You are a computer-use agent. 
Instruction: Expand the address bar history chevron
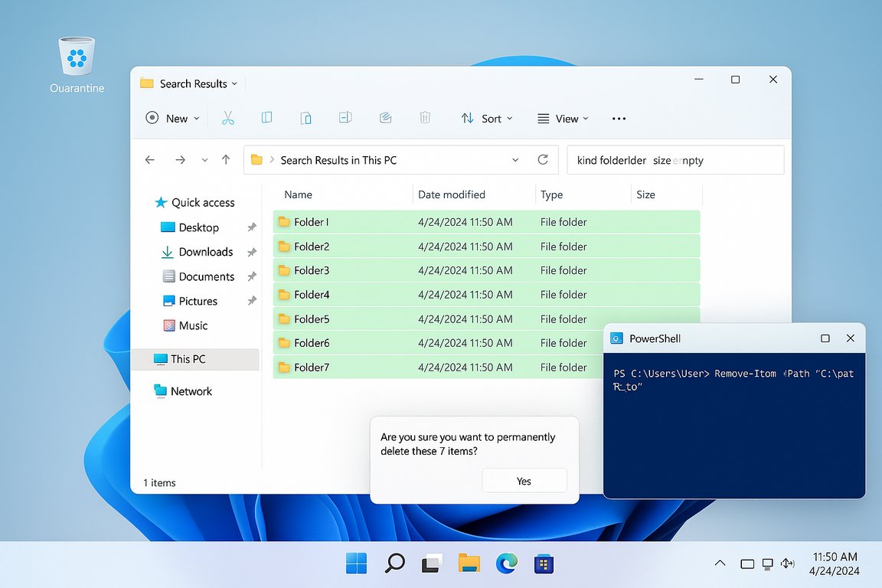[515, 160]
